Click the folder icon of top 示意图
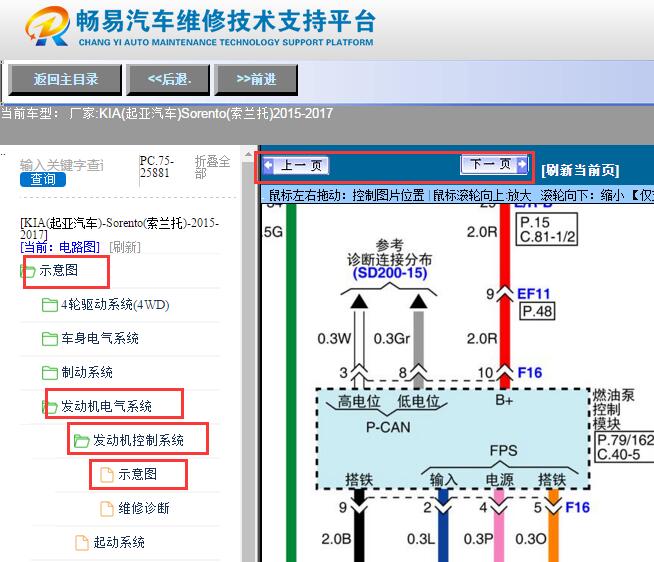The width and height of the screenshot is (654, 562). click(28, 271)
